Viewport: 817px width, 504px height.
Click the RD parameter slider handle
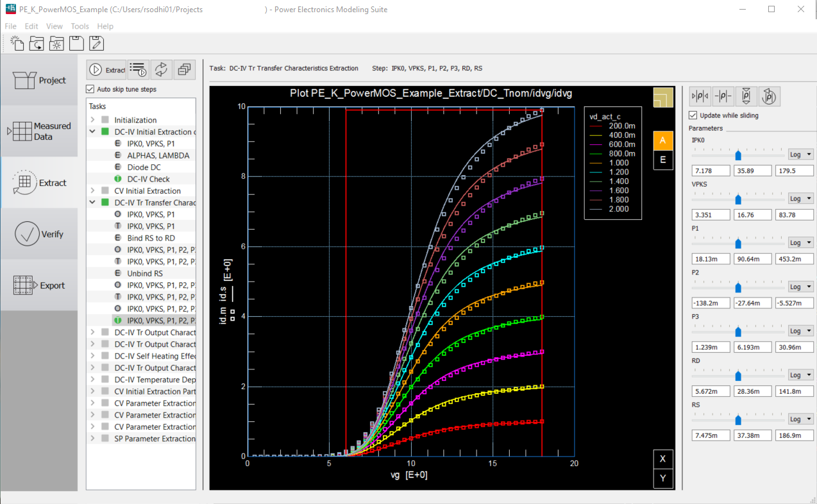click(x=738, y=375)
